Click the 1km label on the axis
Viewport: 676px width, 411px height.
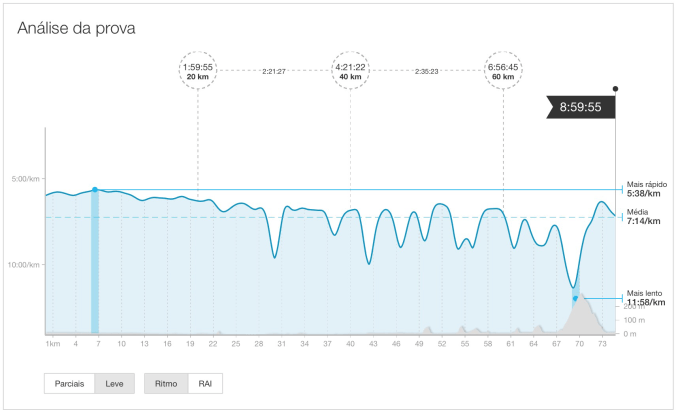coord(53,343)
